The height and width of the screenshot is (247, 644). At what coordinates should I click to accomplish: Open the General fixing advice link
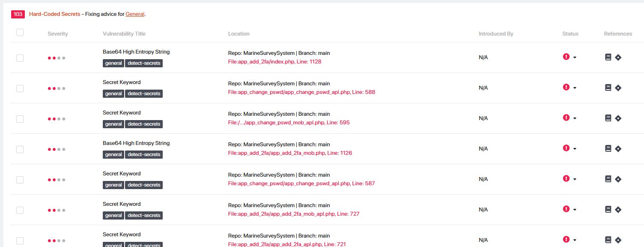(x=135, y=14)
